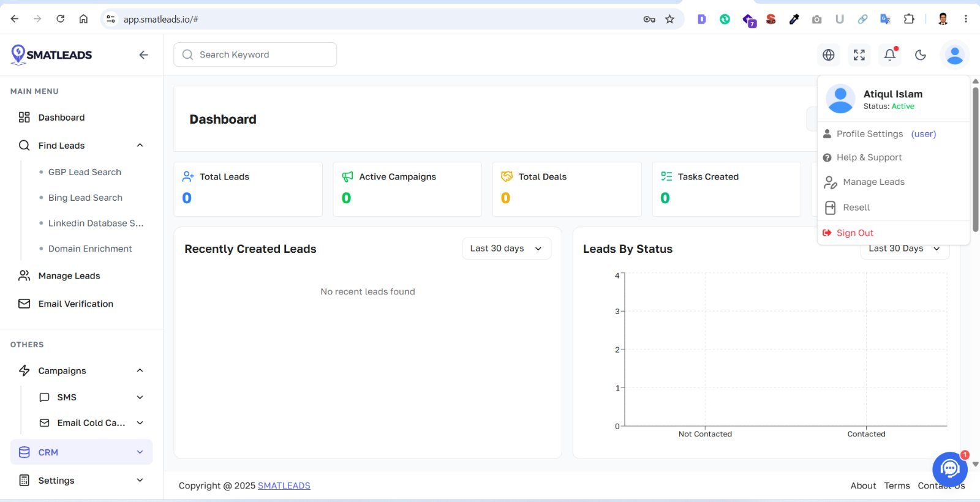Open the Terms footer link

897,485
